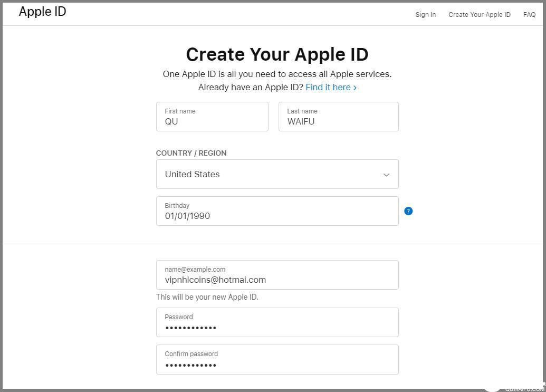
Task: Click the small arrow after 'Find it here'
Action: (355, 88)
